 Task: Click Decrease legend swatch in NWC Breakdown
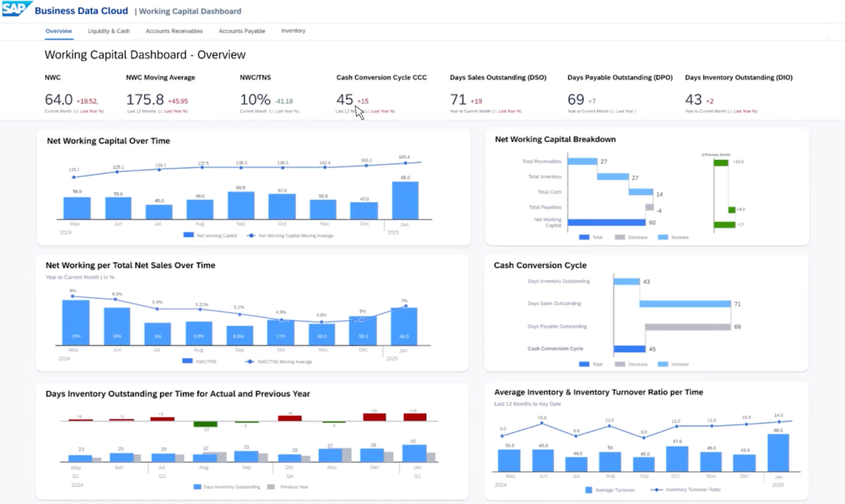point(620,237)
